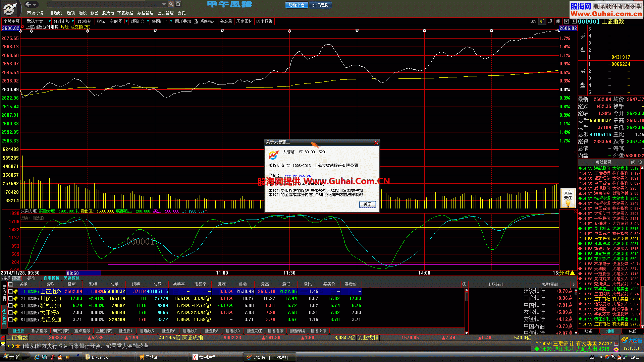Click the small window icon near 线 toolbar
Screen dimensions: 644x362
pyautogui.click(x=567, y=21)
